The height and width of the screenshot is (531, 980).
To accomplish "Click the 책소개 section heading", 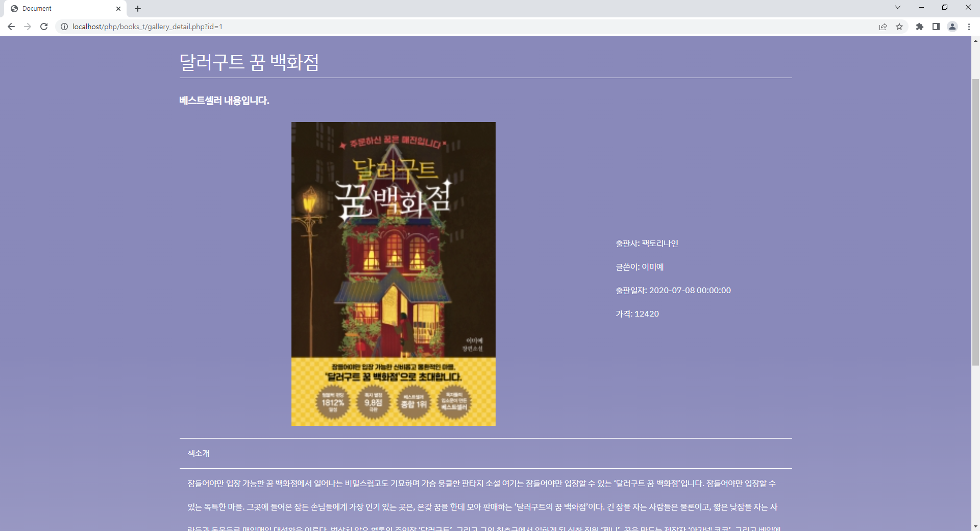I will 199,453.
